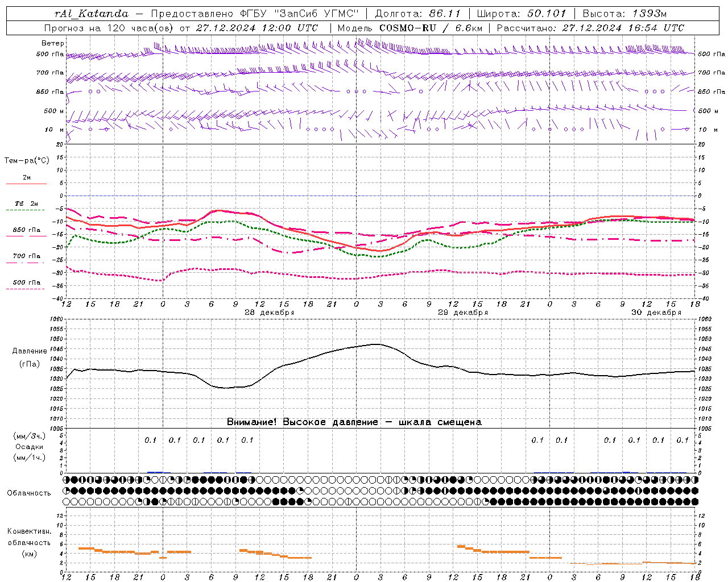Click the (км) unit label for convective cloud
Viewport: 728px width, 582px height.
point(30,554)
